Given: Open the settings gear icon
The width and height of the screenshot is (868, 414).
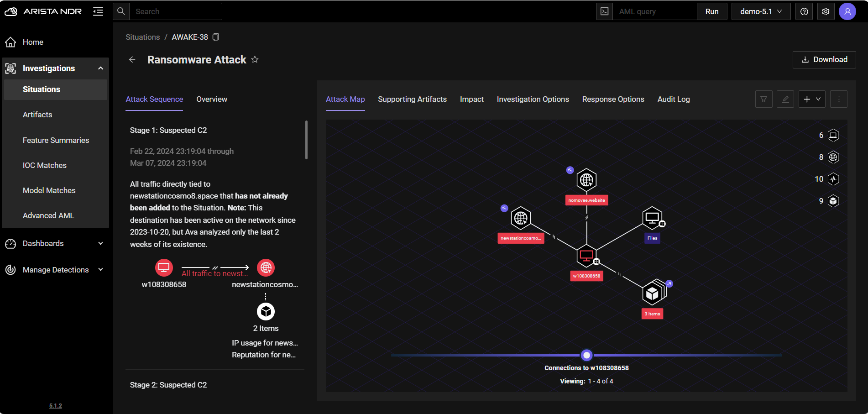Looking at the screenshot, I should [826, 11].
